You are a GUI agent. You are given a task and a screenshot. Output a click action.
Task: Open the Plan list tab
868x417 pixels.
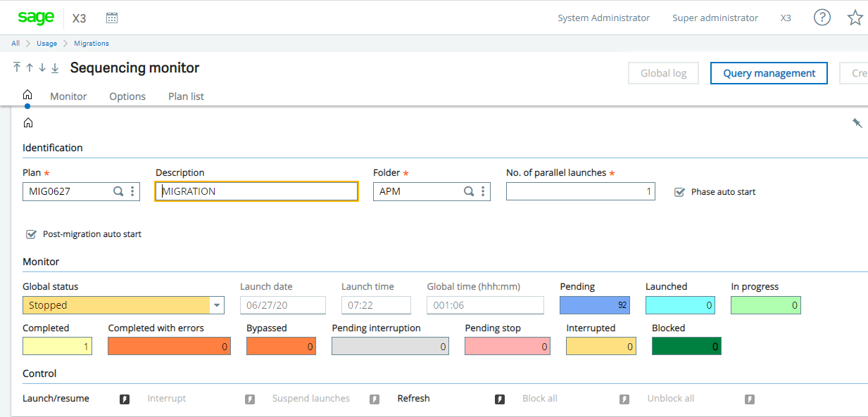pos(186,96)
